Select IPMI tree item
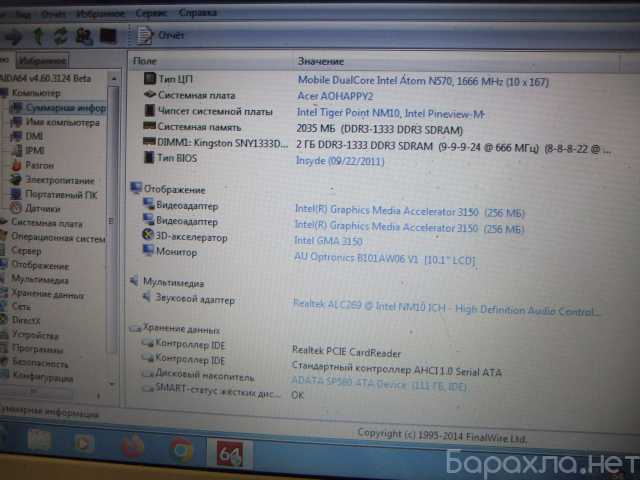The height and width of the screenshot is (480, 640). (35, 151)
